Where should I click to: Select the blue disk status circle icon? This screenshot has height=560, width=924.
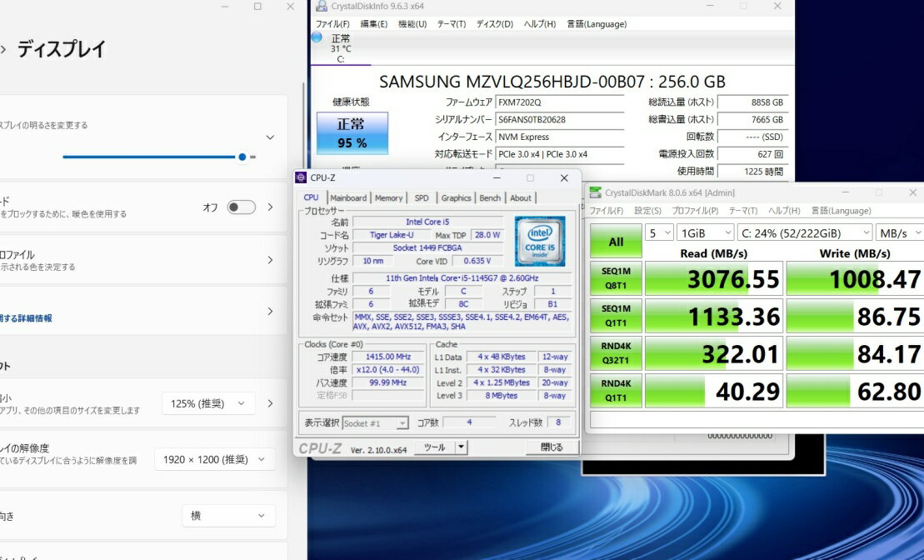click(317, 37)
